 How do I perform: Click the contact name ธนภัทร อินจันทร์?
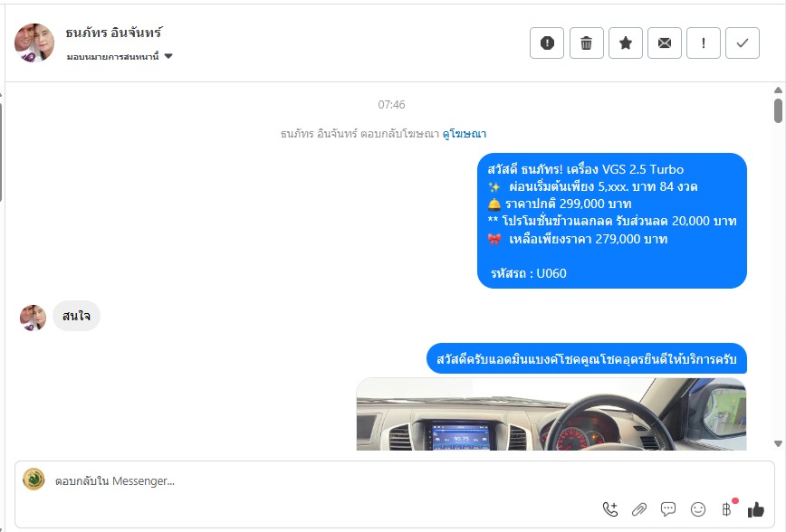(114, 33)
